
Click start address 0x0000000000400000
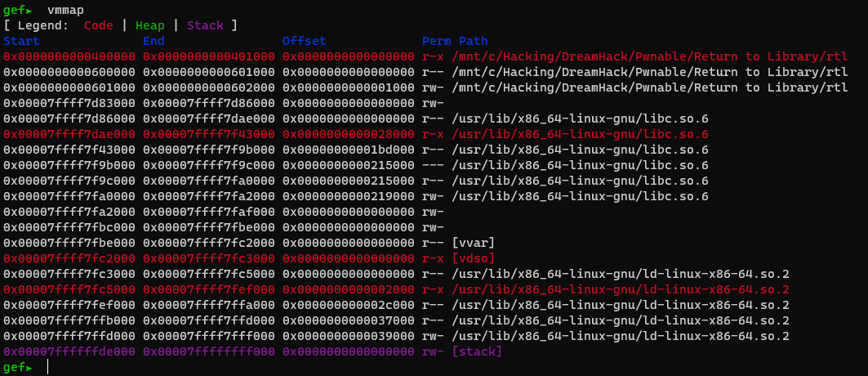click(x=69, y=56)
